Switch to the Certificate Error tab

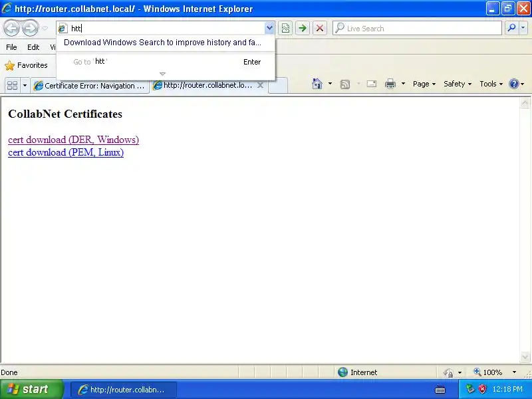(90, 86)
